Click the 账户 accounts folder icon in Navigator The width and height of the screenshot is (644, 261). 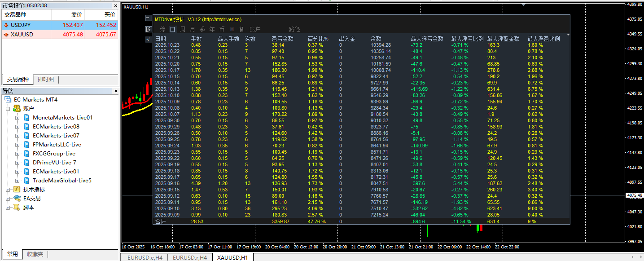coord(17,108)
